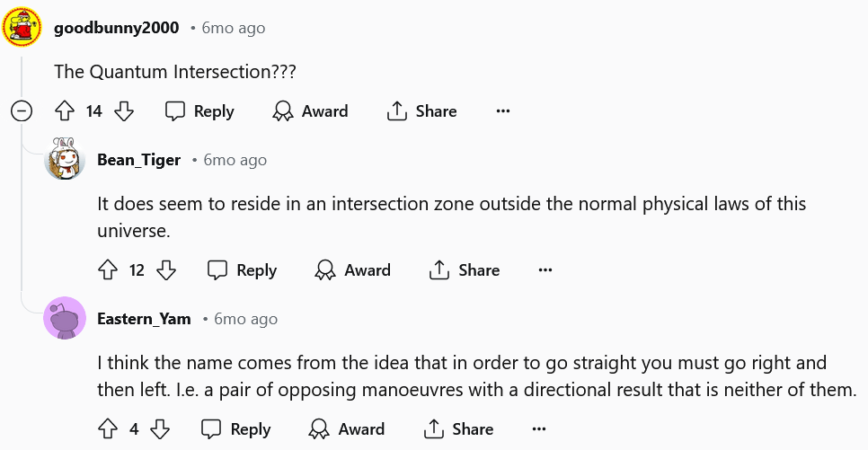Open more options on Eastern_Yam's comment
868x450 pixels.
coord(539,429)
